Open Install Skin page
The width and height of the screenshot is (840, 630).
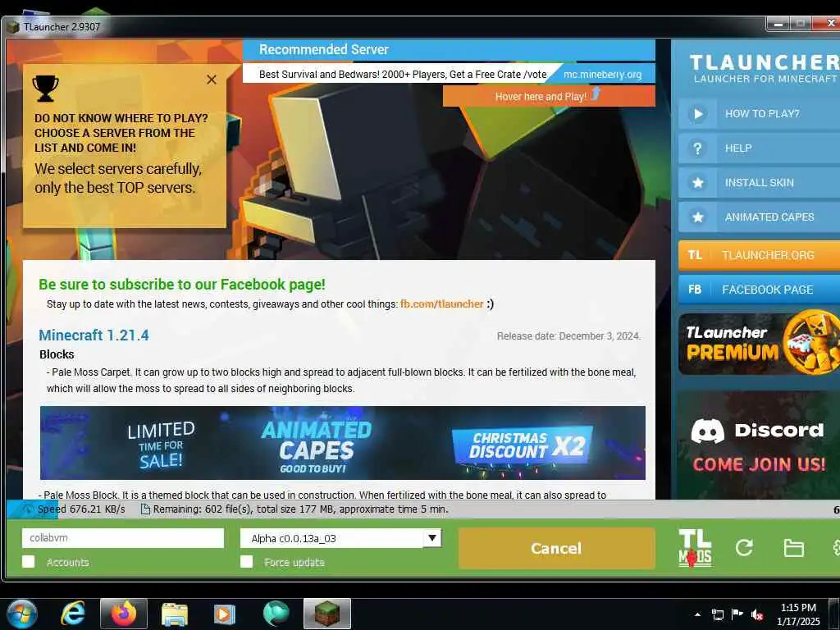(x=759, y=183)
